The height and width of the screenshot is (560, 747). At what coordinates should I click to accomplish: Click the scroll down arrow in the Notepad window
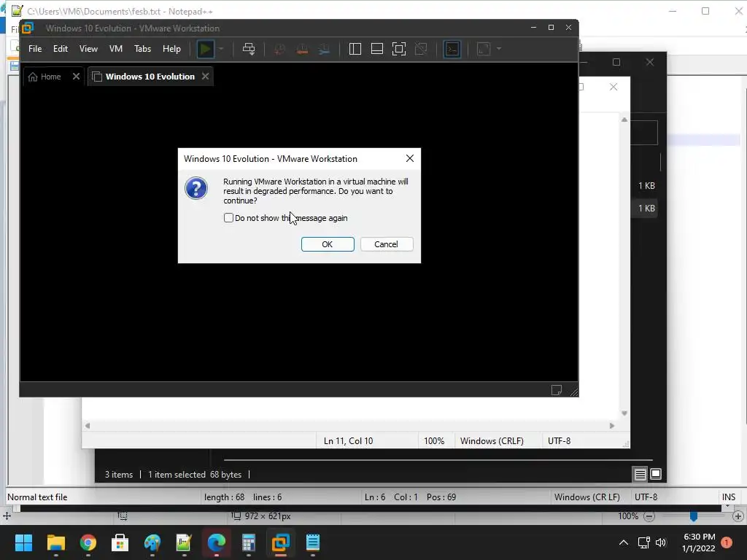coord(624,413)
